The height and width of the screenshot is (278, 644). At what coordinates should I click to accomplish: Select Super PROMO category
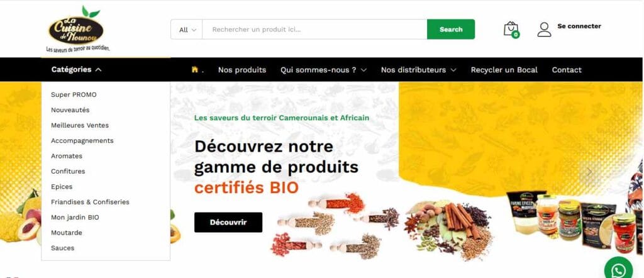[x=74, y=94]
